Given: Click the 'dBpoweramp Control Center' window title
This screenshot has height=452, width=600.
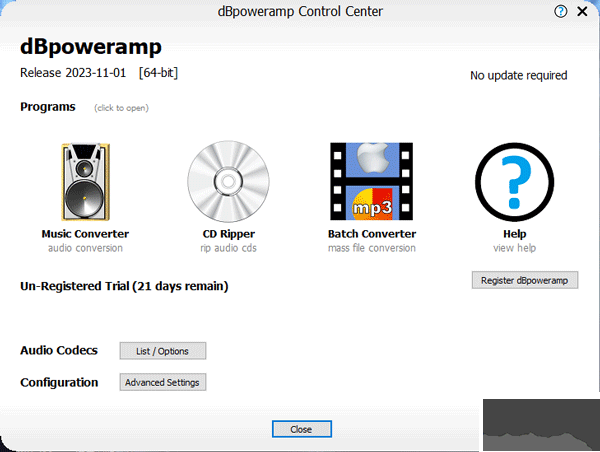Looking at the screenshot, I should coord(300,11).
